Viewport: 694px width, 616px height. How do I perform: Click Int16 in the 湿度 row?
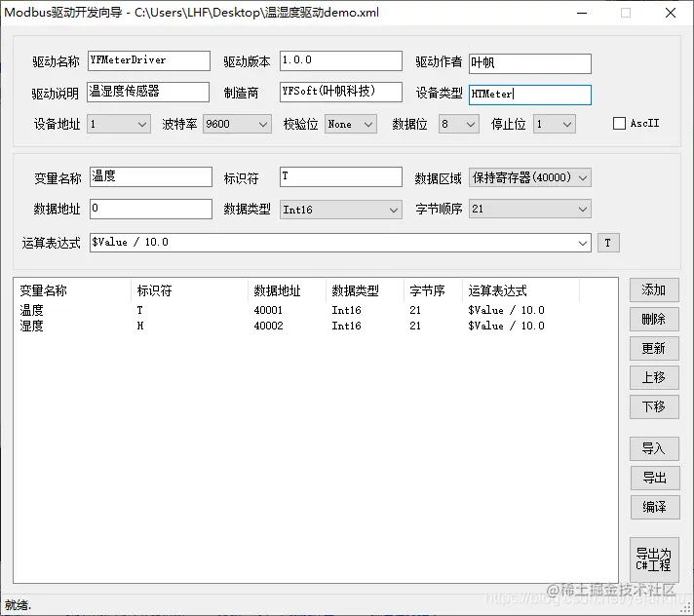[347, 327]
